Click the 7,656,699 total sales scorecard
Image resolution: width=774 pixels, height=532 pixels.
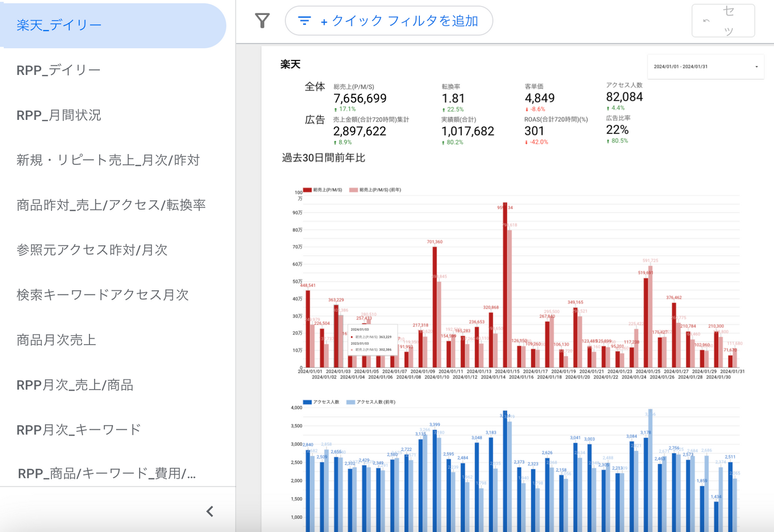(359, 98)
